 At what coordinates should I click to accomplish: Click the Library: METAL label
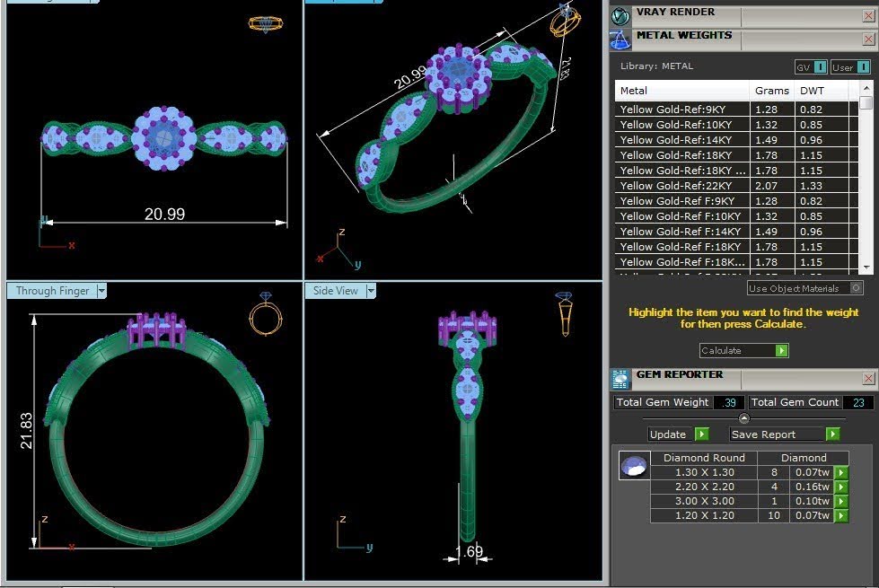(x=656, y=66)
